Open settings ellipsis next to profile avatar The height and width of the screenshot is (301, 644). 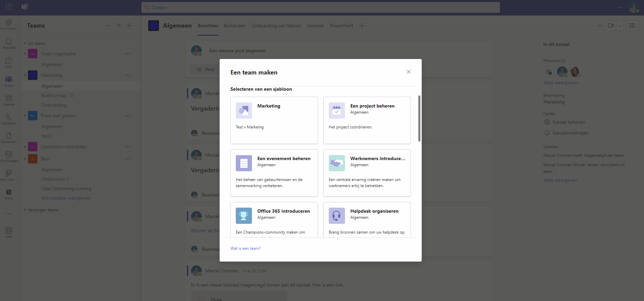[620, 7]
